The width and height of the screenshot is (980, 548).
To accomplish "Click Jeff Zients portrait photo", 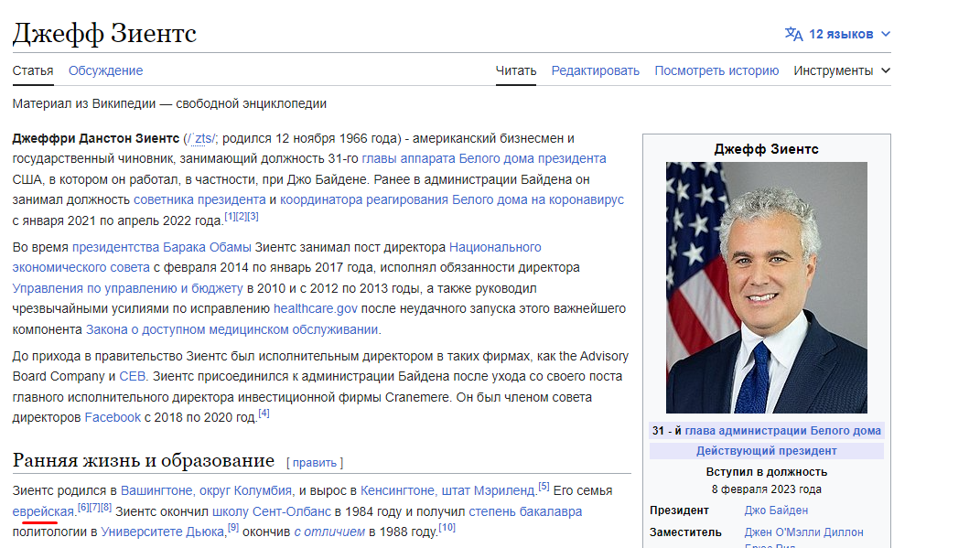I will (x=766, y=287).
